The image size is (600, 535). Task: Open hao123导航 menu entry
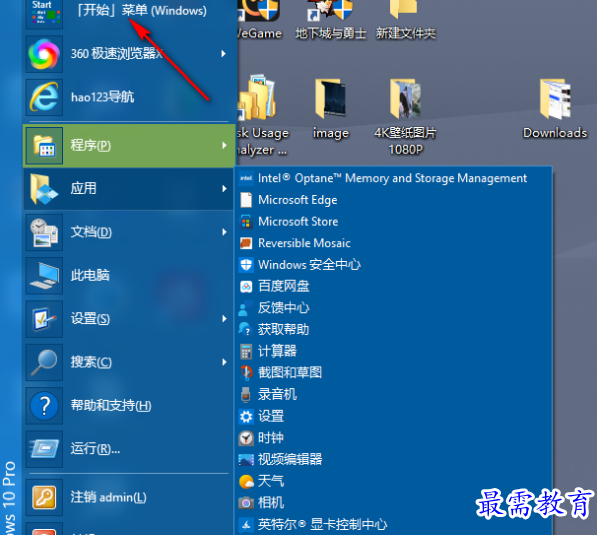(129, 97)
